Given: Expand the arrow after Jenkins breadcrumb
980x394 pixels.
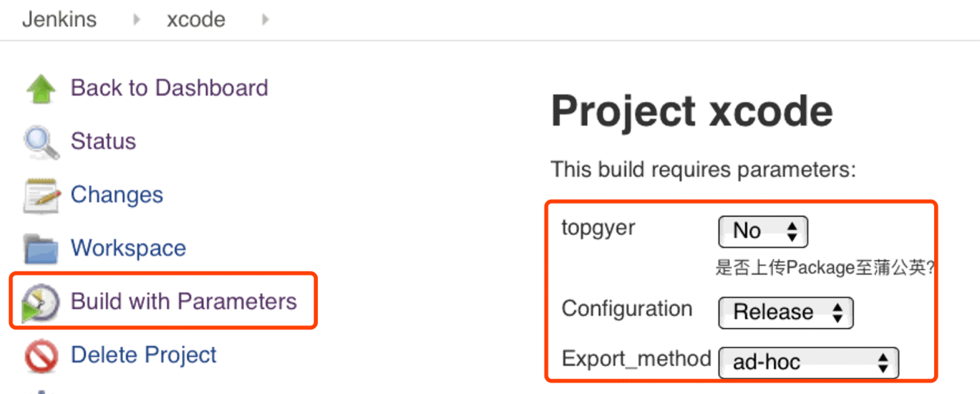Looking at the screenshot, I should click(136, 20).
